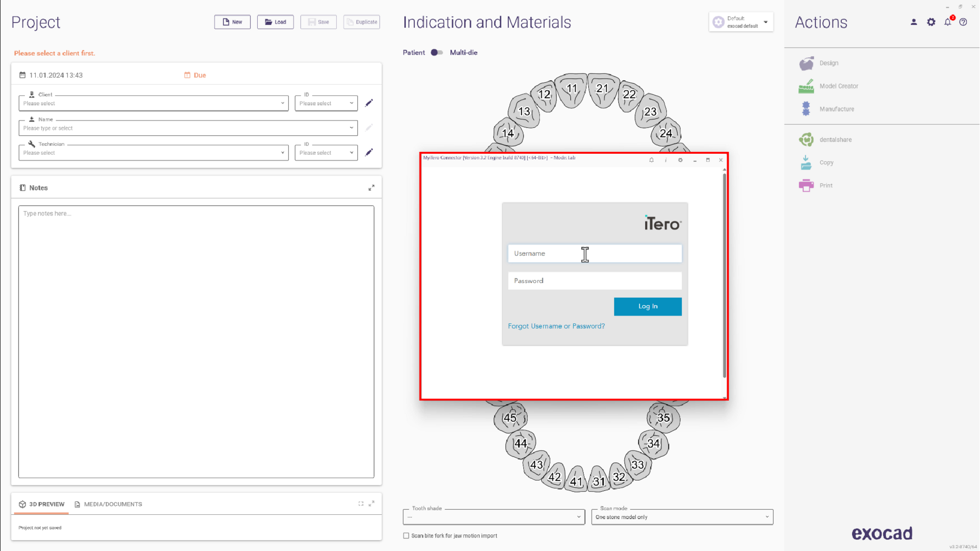The height and width of the screenshot is (551, 980).
Task: Click Forgot Username or Password link
Action: 556,326
